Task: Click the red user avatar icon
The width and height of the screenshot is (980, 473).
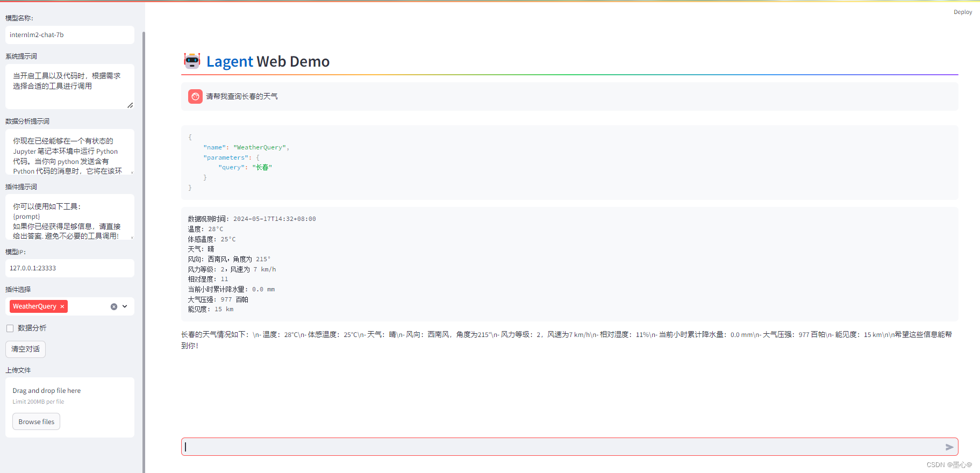Action: point(195,96)
